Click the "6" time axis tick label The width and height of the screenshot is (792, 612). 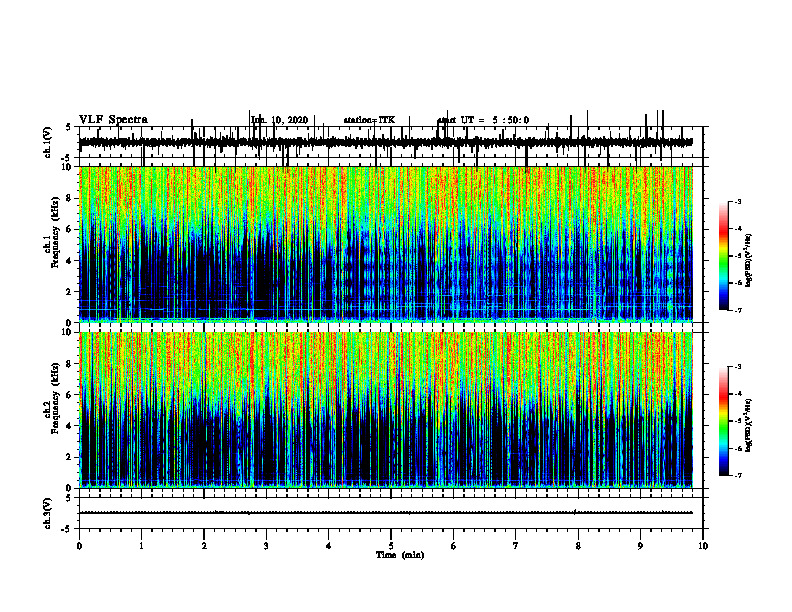click(x=454, y=546)
